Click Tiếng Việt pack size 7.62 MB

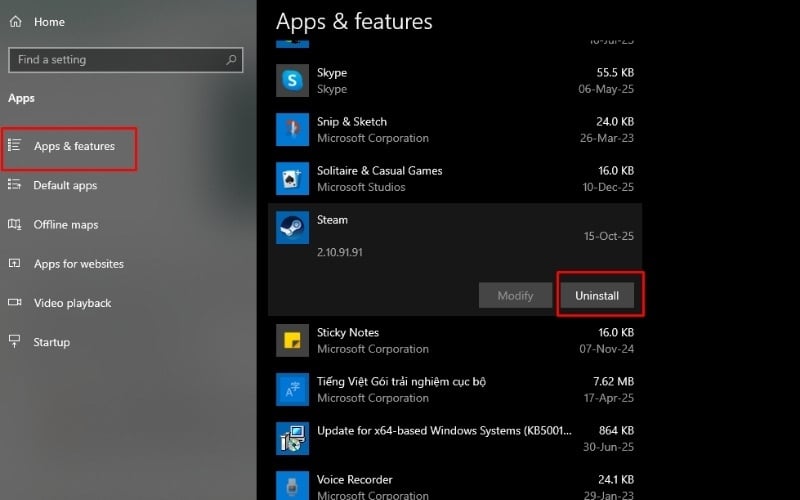(613, 381)
